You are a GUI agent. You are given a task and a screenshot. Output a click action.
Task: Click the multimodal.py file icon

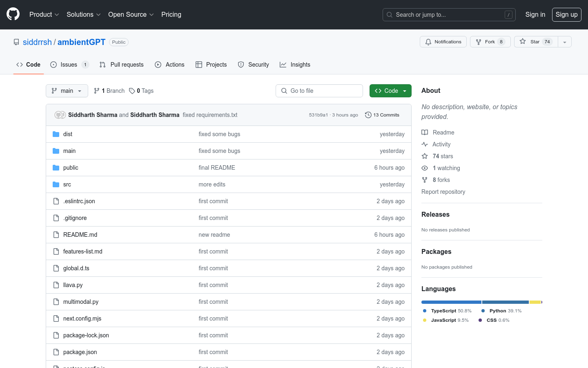[56, 302]
